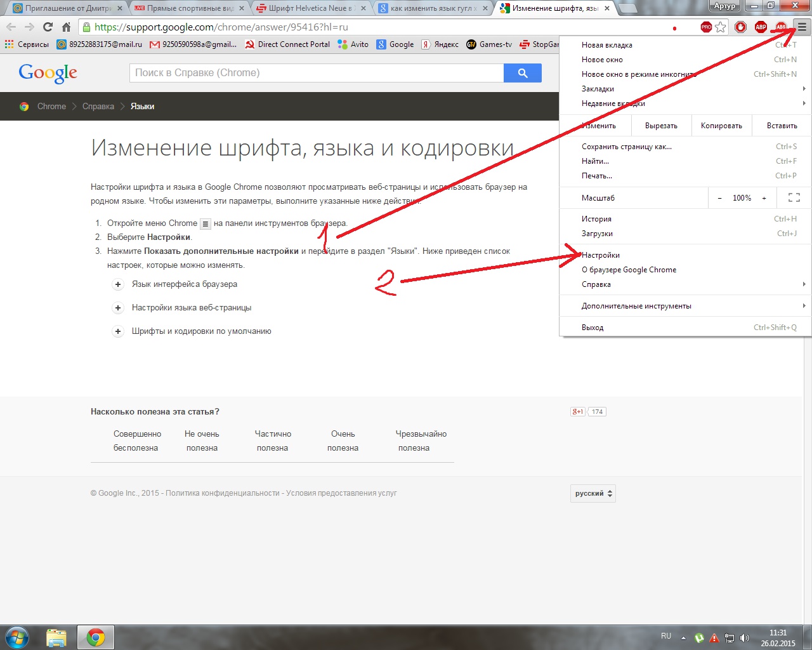Open the Яндекс bookmark
This screenshot has width=812, height=650.
pyautogui.click(x=440, y=44)
